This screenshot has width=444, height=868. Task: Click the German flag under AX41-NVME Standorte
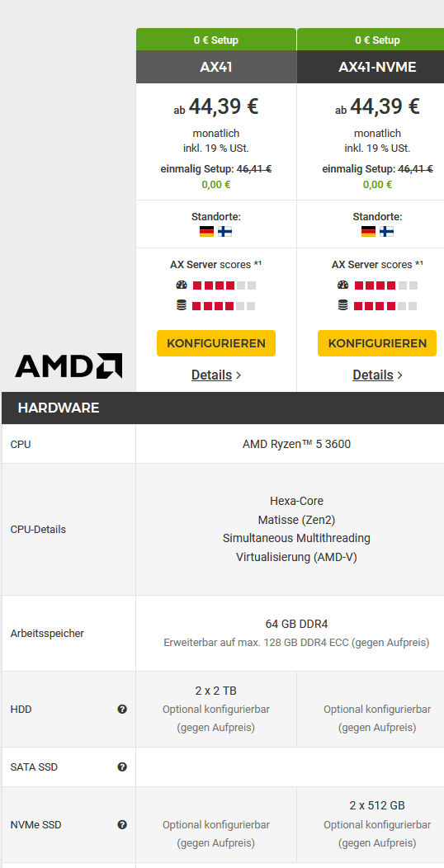[x=368, y=231]
